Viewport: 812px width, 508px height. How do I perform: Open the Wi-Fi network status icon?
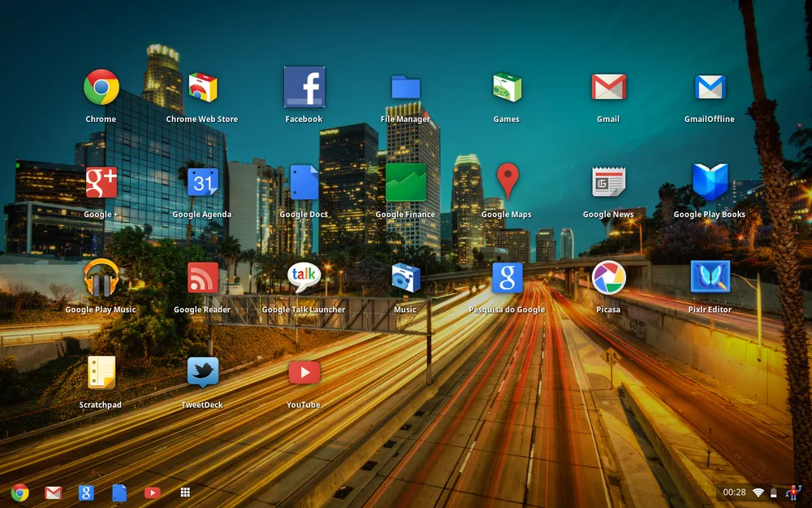[x=758, y=493]
